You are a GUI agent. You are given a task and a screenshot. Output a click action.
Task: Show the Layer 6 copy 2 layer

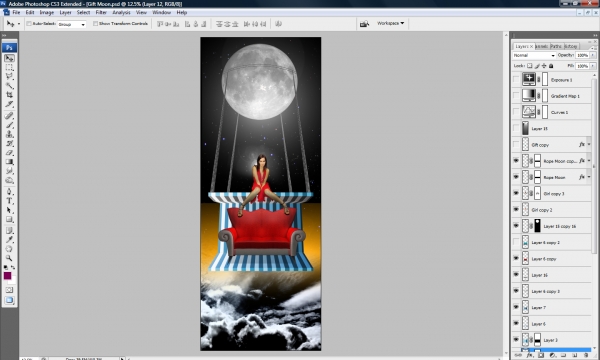(516, 242)
